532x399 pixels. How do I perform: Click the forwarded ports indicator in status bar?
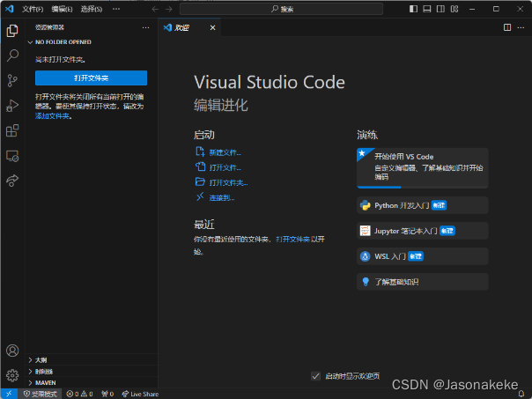[x=107, y=394]
